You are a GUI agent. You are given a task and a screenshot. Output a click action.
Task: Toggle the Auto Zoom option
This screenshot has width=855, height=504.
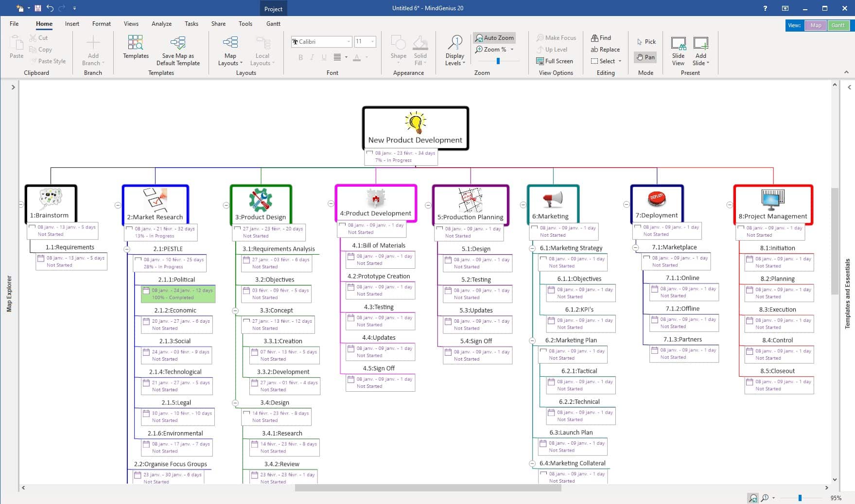pos(494,38)
